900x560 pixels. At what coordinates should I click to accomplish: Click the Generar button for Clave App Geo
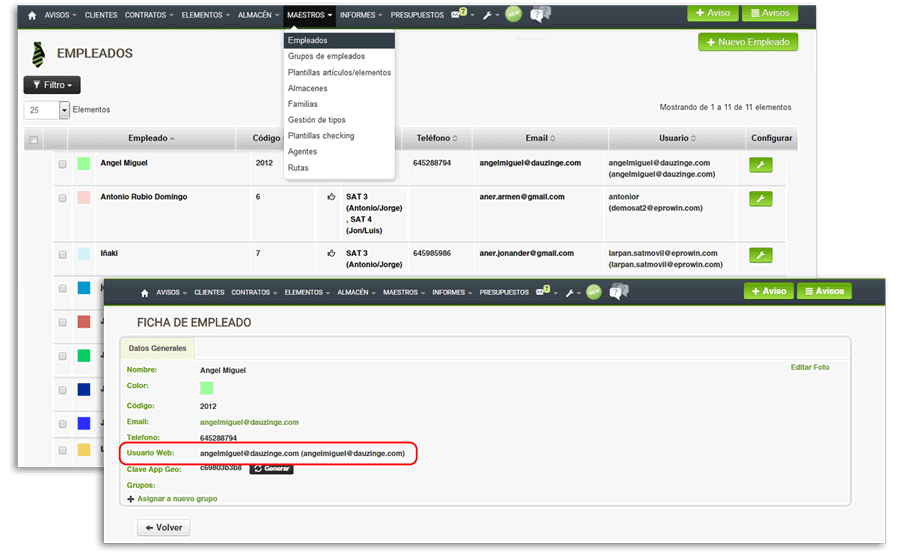pos(271,469)
